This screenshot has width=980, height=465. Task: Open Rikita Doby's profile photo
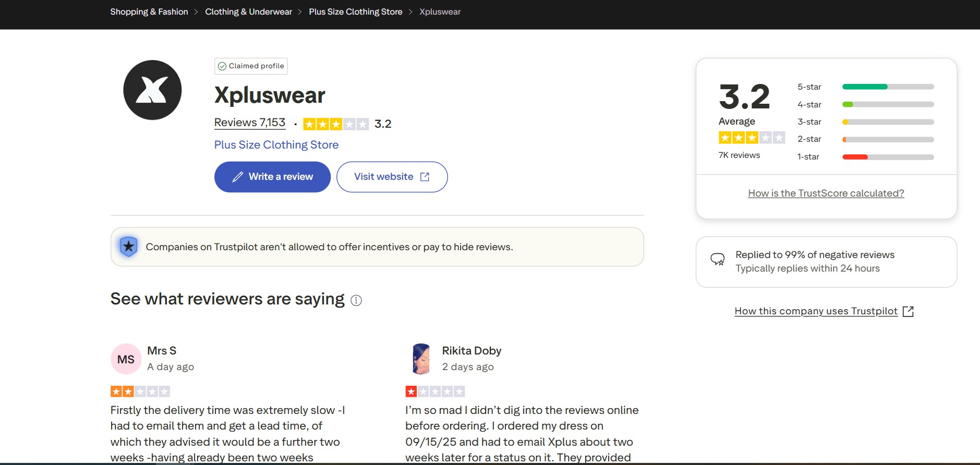[420, 359]
